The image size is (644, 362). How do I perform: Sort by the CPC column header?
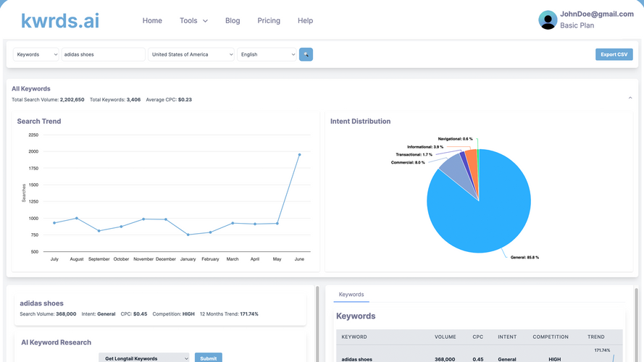[477, 337]
